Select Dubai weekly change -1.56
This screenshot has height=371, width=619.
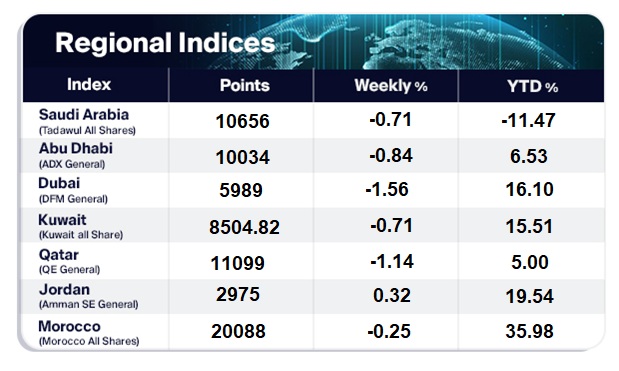coord(387,189)
